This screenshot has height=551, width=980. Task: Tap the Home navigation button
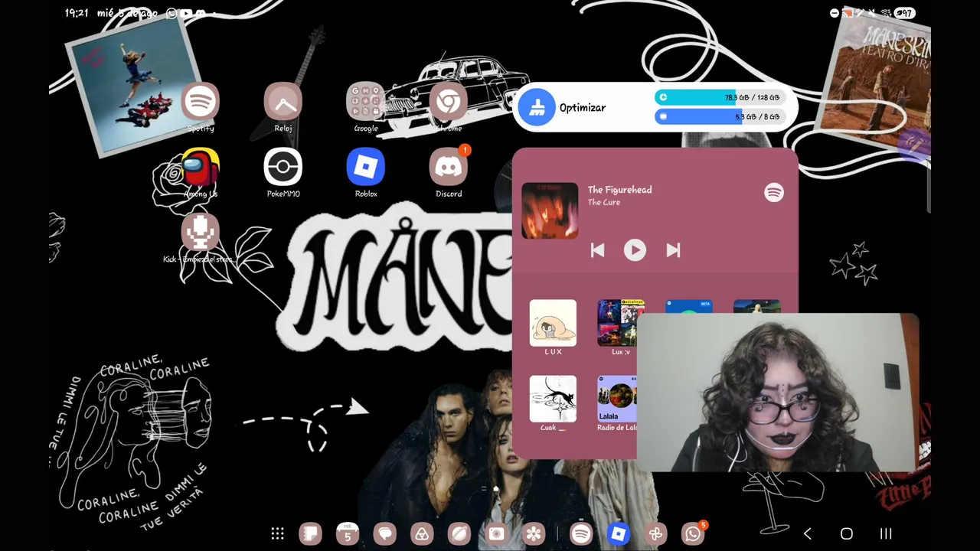(847, 534)
